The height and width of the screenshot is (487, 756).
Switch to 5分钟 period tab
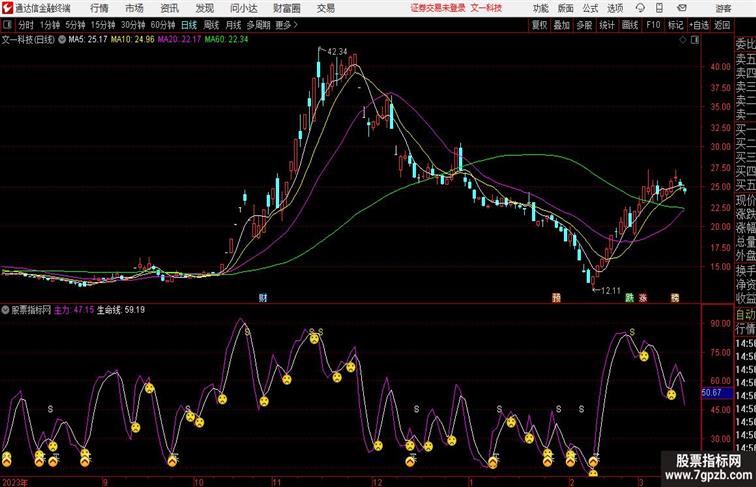(75, 25)
